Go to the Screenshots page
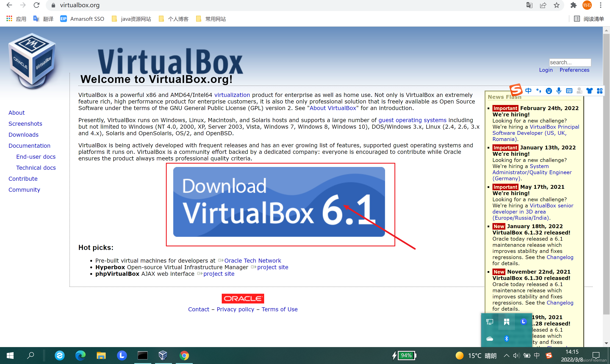 [x=25, y=124]
